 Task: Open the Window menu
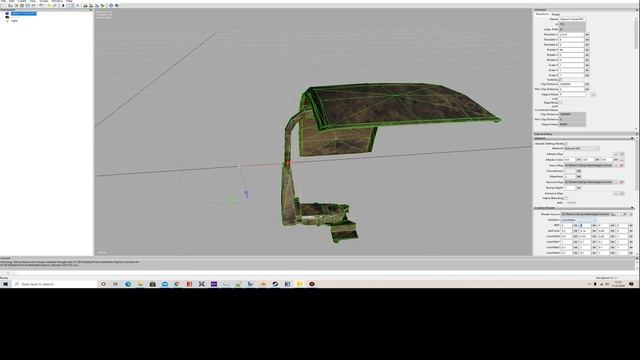tap(57, 1)
